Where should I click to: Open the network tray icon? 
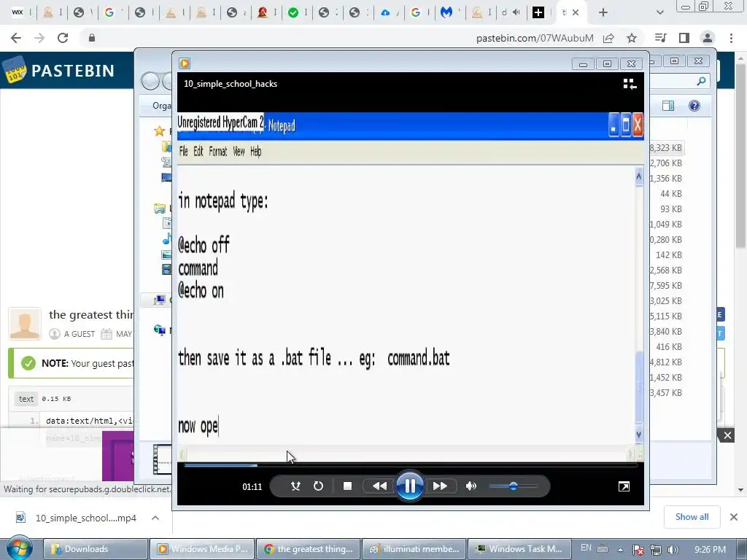656,550
